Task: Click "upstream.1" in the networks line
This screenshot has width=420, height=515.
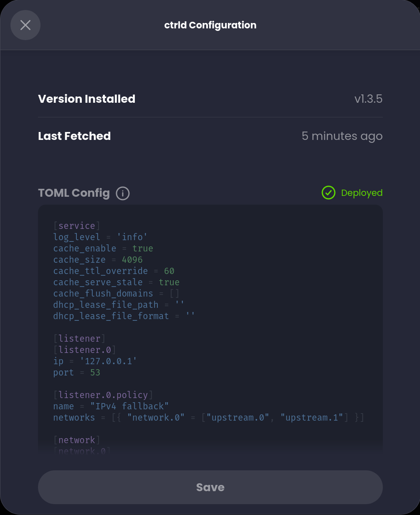Action: coord(312,418)
